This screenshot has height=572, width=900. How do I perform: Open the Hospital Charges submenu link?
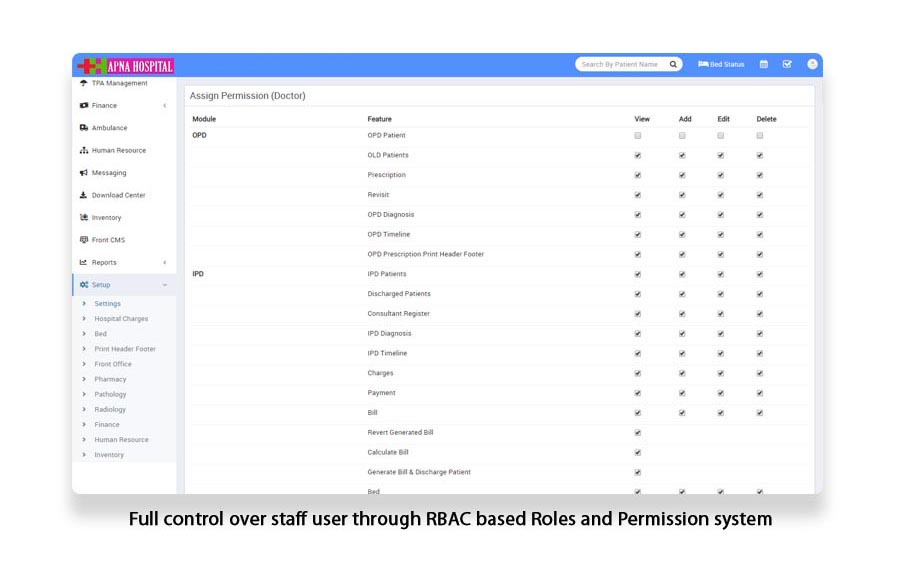tap(121, 318)
